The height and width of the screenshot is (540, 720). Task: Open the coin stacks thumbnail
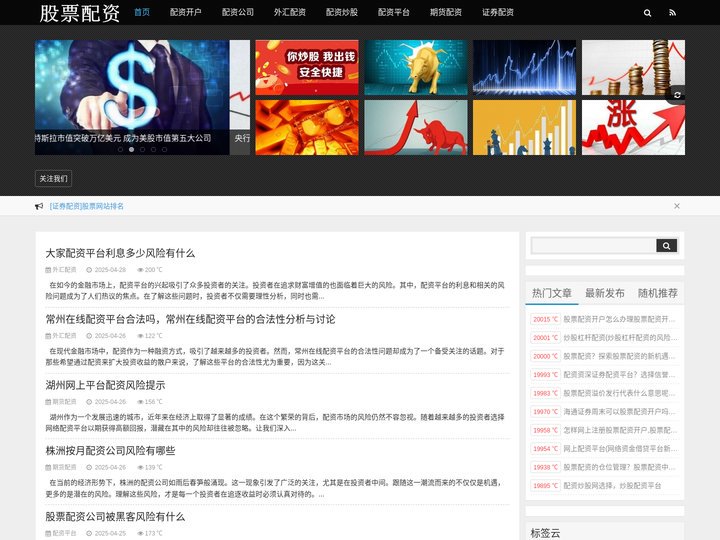633,68
